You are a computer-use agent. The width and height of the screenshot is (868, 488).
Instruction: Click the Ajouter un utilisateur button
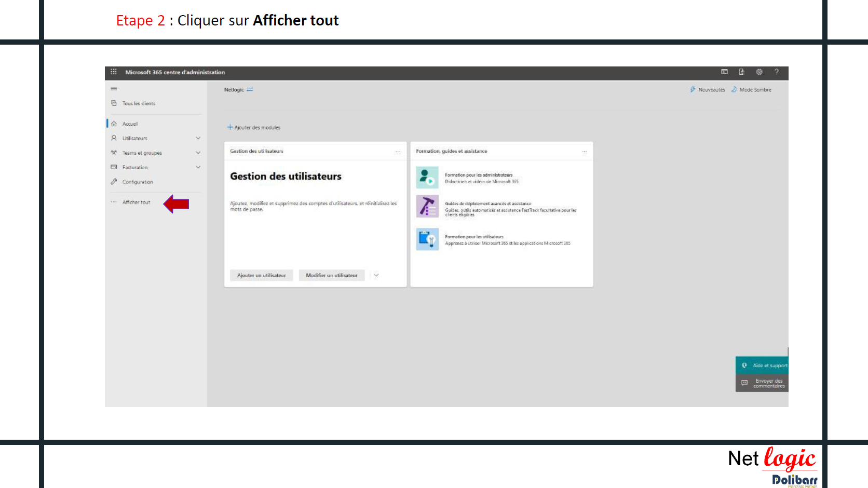[261, 276]
